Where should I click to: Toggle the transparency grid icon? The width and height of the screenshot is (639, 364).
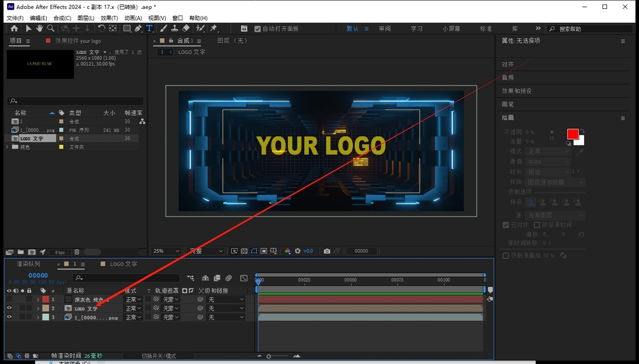[244, 251]
